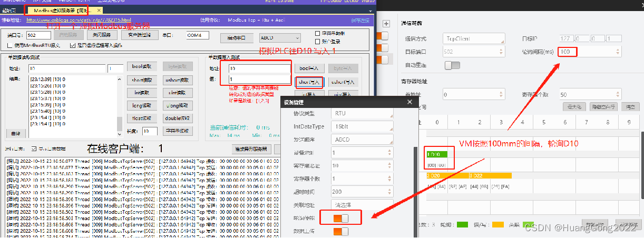Click the int read button

coord(141,92)
